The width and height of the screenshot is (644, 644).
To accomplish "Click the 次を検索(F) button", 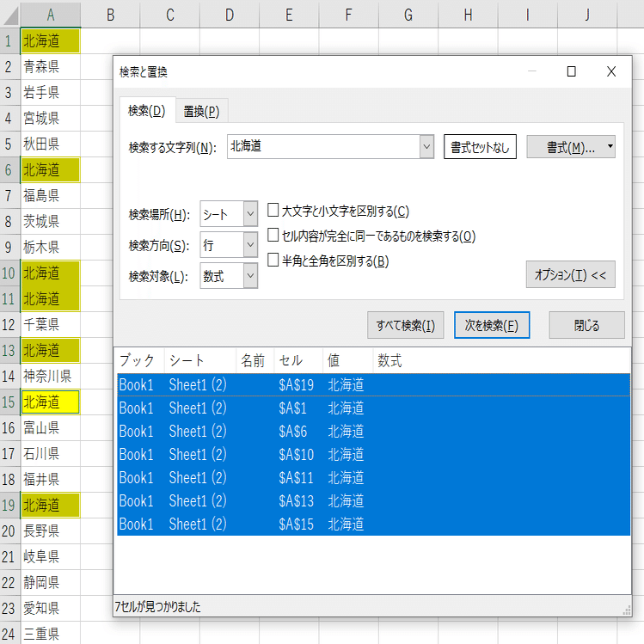I will point(492,325).
